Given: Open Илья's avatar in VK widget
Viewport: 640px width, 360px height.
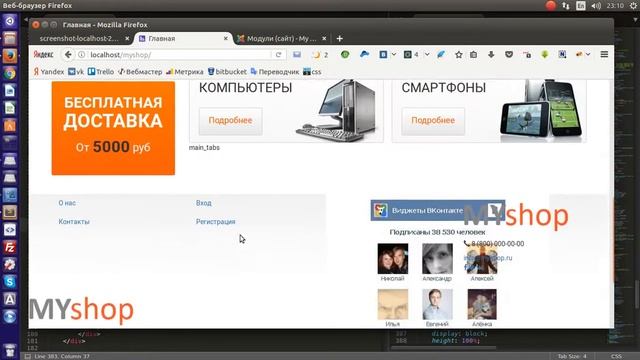Looking at the screenshot, I should point(393,304).
